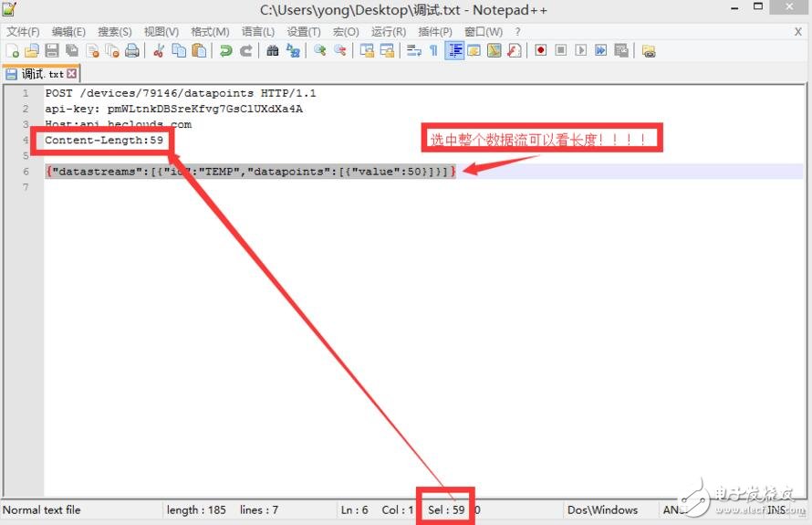Image resolution: width=812 pixels, height=525 pixels.
Task: Open the 窗口(W) menu
Action: (x=484, y=32)
